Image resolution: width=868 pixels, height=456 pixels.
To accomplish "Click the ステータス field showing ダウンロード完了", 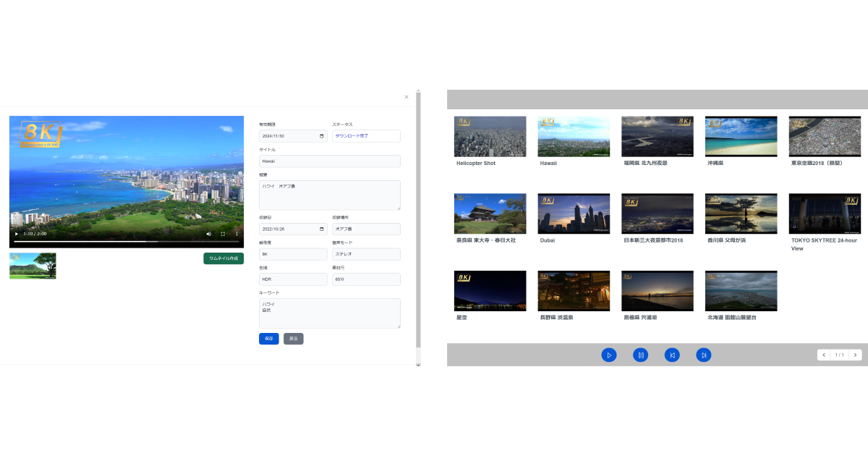I will tap(366, 136).
